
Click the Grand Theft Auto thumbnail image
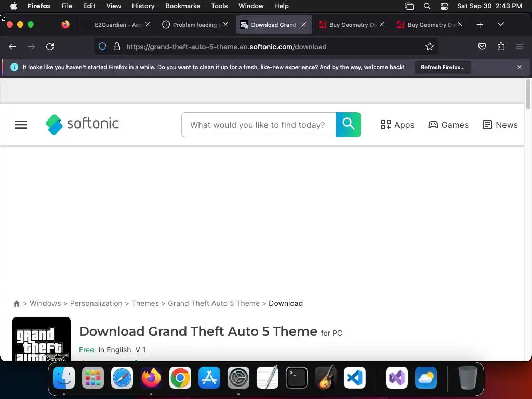42,339
